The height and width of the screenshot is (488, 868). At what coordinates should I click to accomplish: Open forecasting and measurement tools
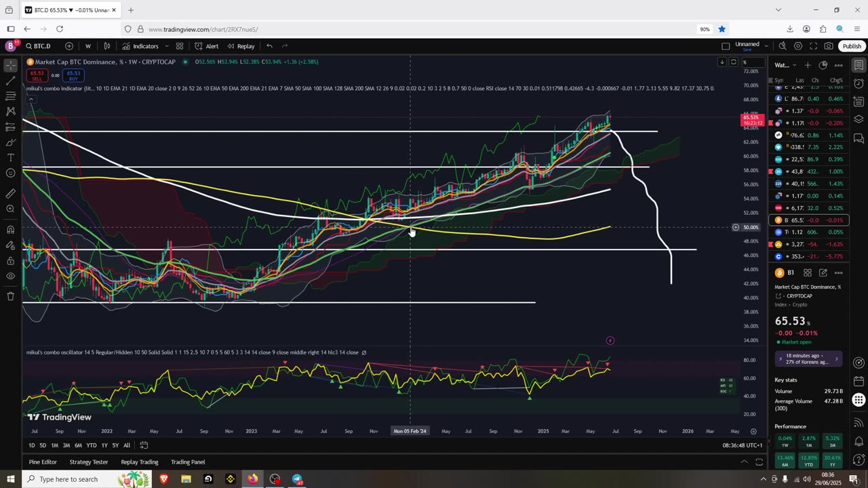pos(10,127)
